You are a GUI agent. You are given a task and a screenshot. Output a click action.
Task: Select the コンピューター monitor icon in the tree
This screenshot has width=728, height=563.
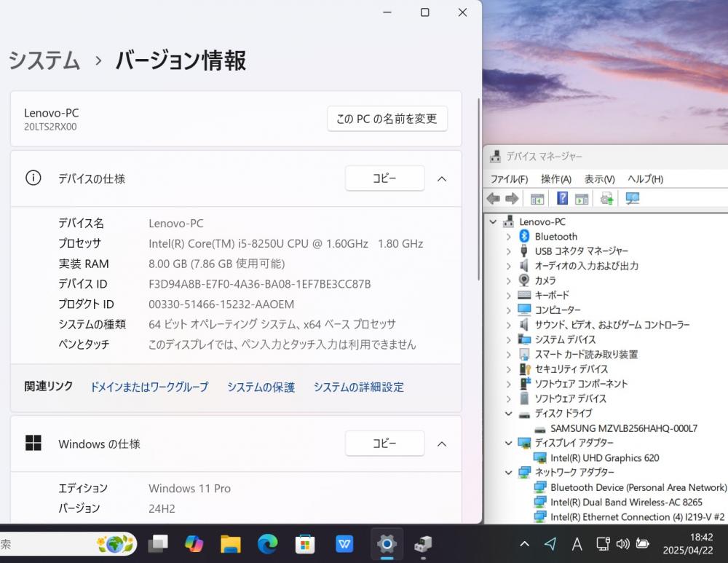pos(524,310)
